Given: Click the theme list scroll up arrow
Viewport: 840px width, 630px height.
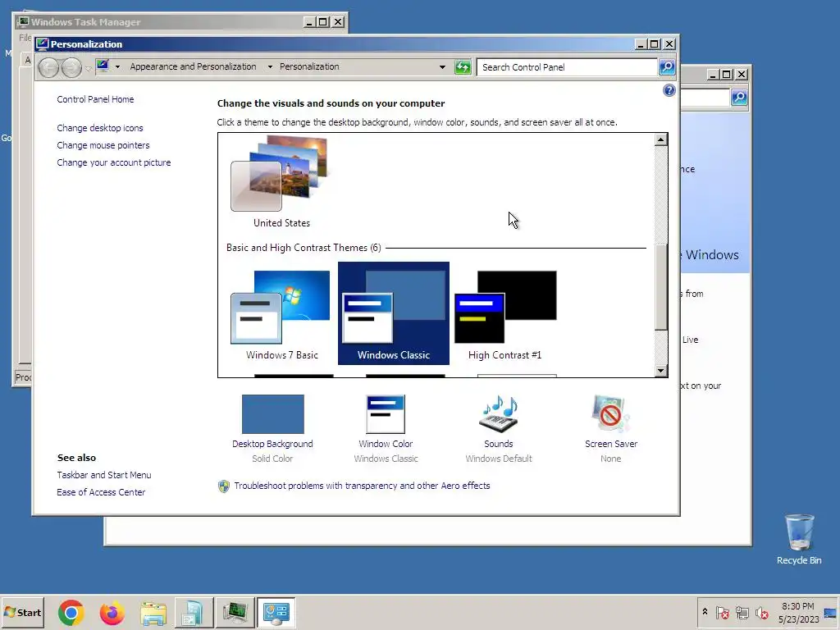Looking at the screenshot, I should pos(661,139).
